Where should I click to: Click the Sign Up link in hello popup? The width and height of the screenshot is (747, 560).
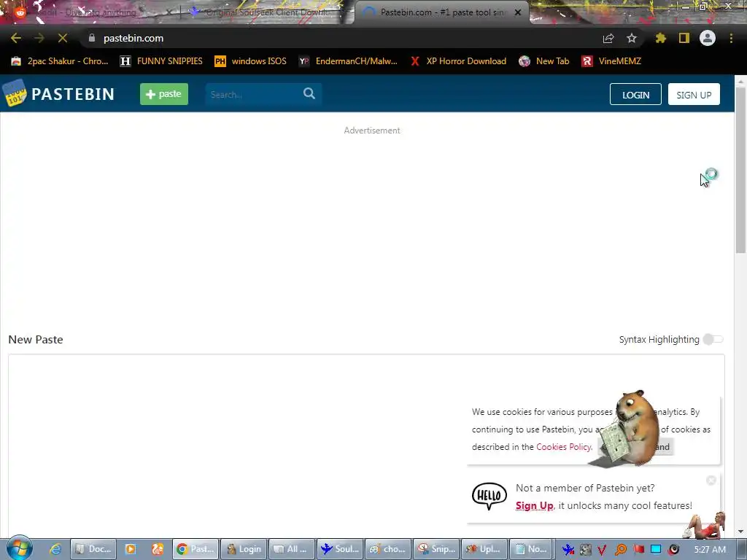click(x=535, y=506)
